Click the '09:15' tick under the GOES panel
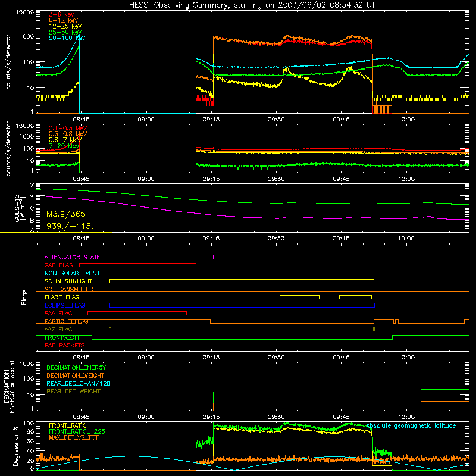The image size is (476, 476). pyautogui.click(x=211, y=239)
